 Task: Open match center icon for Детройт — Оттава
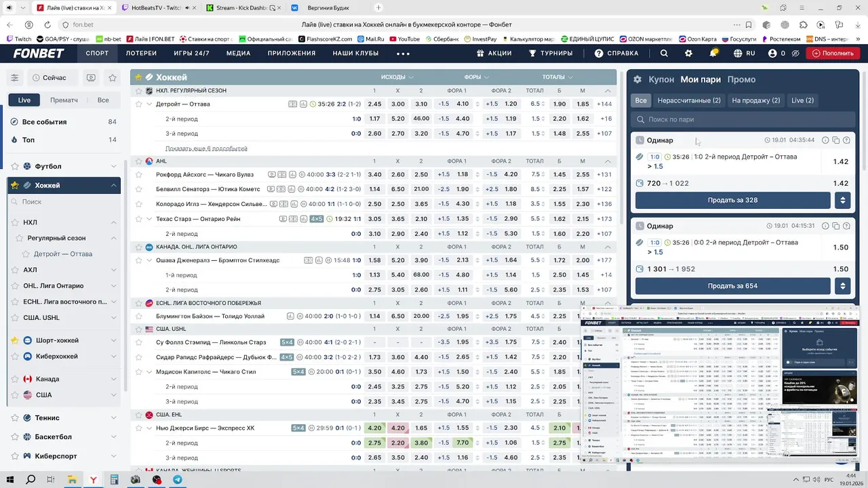(293, 104)
